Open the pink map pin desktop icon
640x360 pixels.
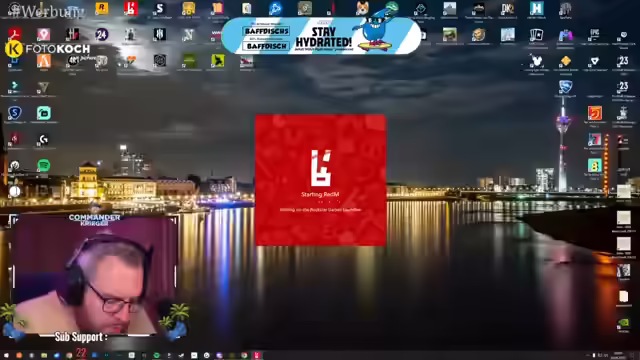point(44,34)
